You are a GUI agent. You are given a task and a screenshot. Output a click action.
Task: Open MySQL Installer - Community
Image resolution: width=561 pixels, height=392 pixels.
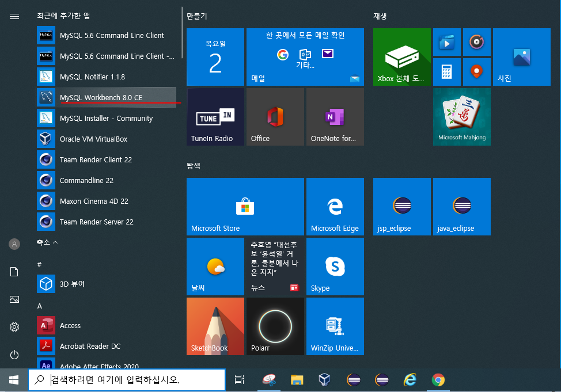click(106, 118)
